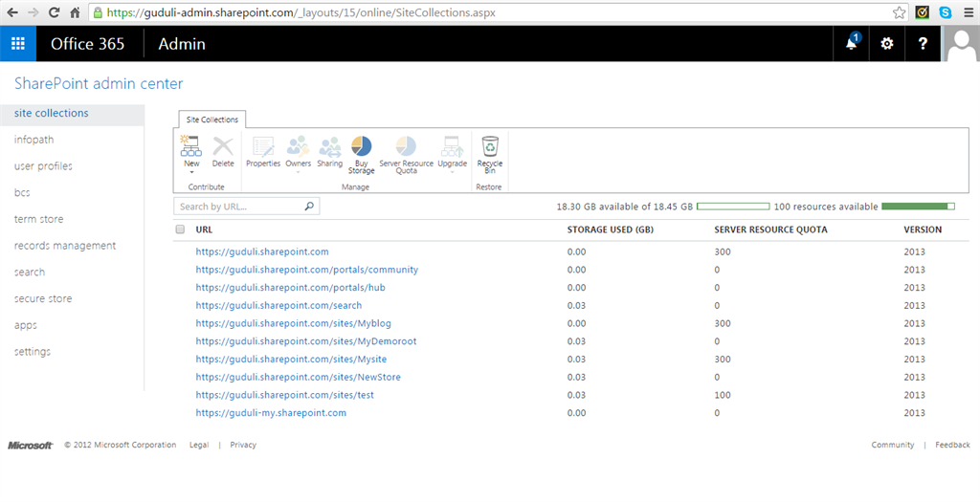Click the Feedback footer link
The image size is (980, 502).
[x=952, y=445]
